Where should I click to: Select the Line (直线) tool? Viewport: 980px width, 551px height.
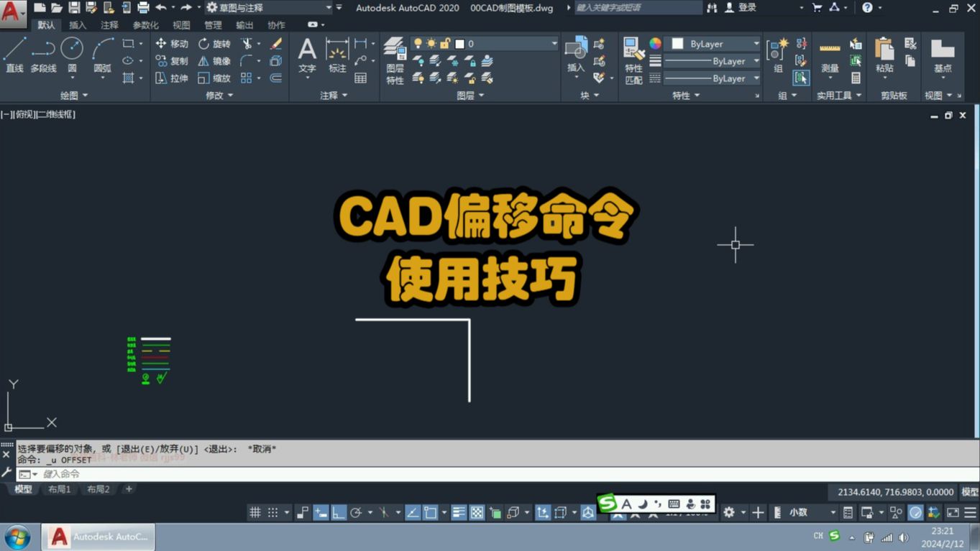pyautogui.click(x=14, y=55)
